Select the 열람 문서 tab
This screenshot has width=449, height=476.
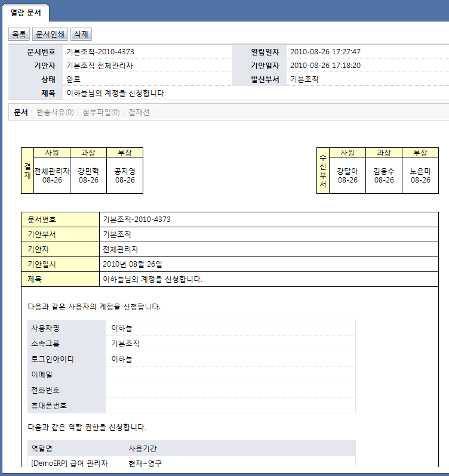(x=25, y=11)
